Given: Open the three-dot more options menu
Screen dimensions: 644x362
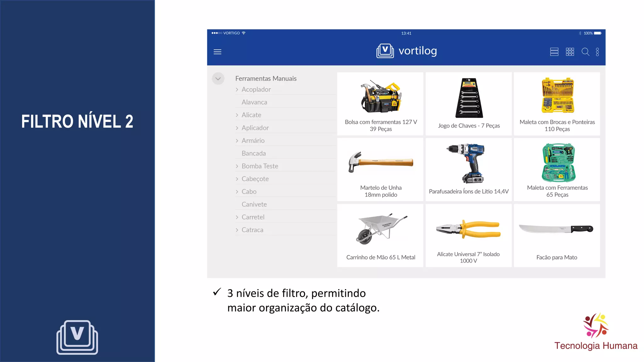Looking at the screenshot, I should (597, 52).
